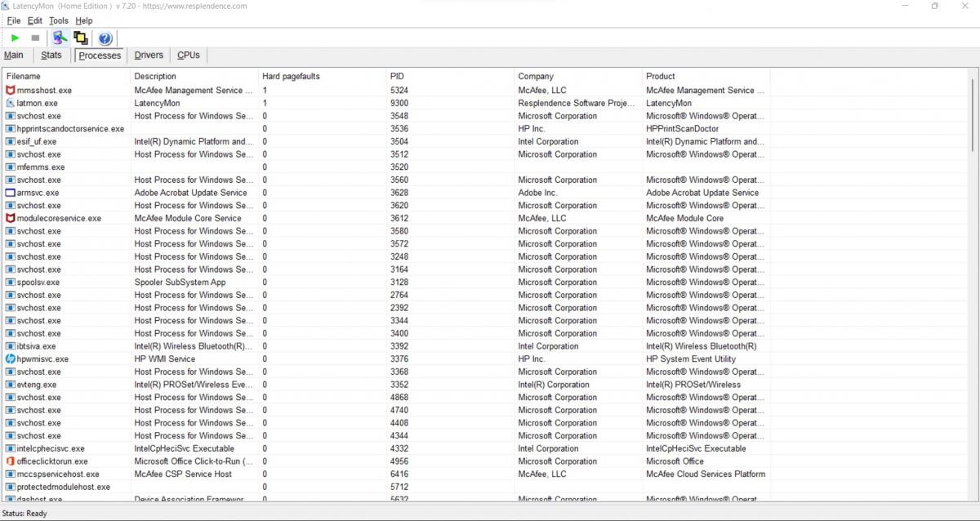Click the yellow windows toolbar icon
This screenshot has width=980, height=521.
pyautogui.click(x=81, y=38)
